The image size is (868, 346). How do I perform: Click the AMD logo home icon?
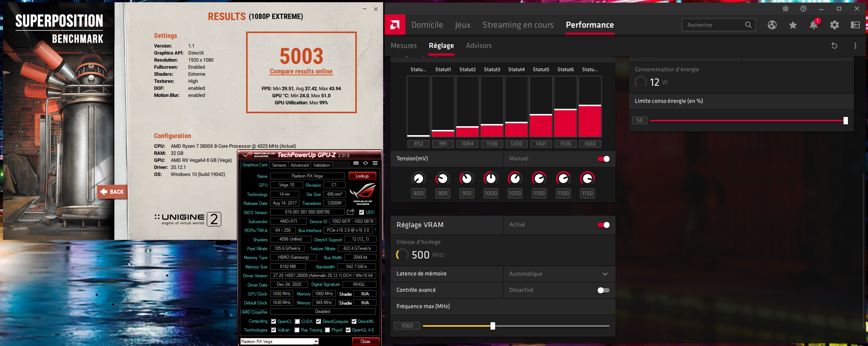(395, 25)
